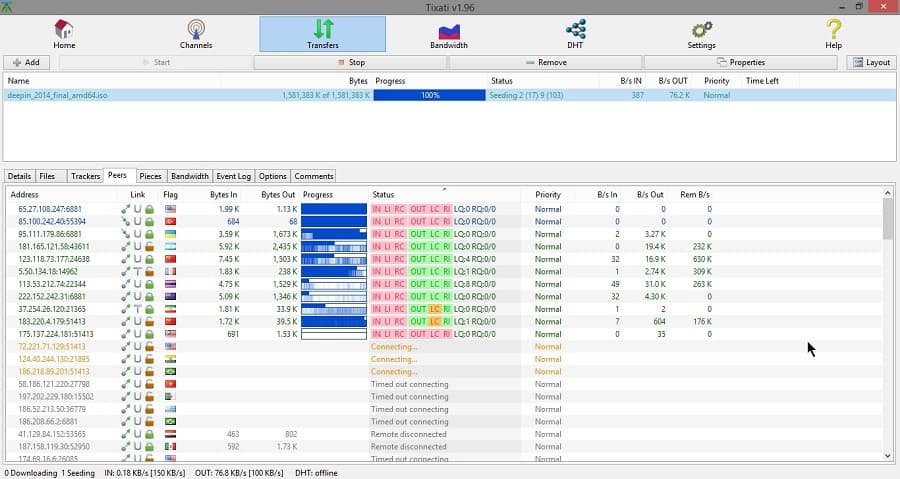Click the Add torrent button
The height and width of the screenshot is (479, 900).
(29, 62)
